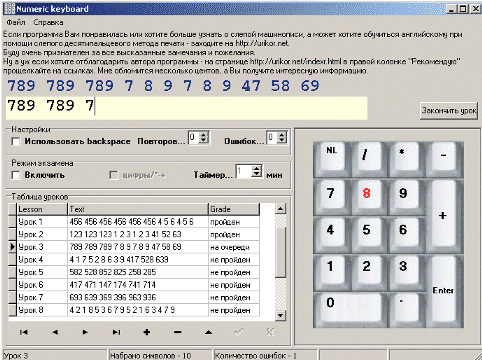482x360 pixels.
Task: Go to next lesson record
Action: pyautogui.click(x=85, y=332)
